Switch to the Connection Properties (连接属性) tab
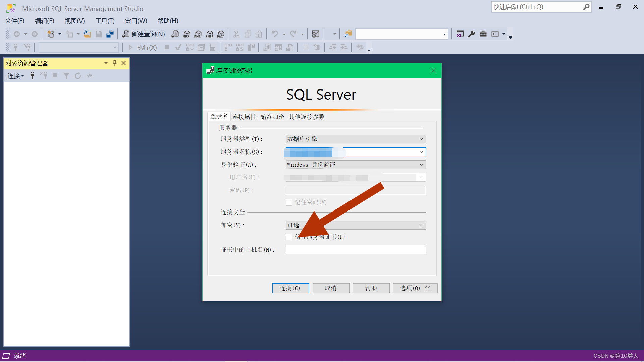This screenshot has height=362, width=644. [x=244, y=117]
